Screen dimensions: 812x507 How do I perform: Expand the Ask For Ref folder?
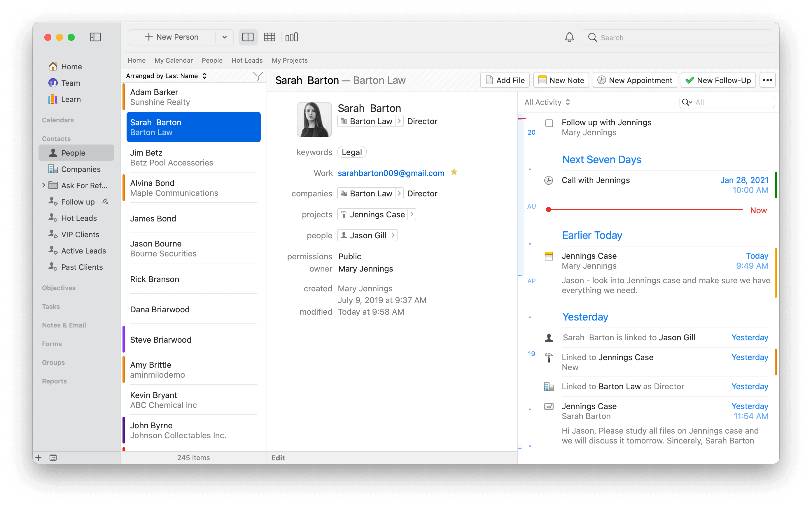[44, 185]
